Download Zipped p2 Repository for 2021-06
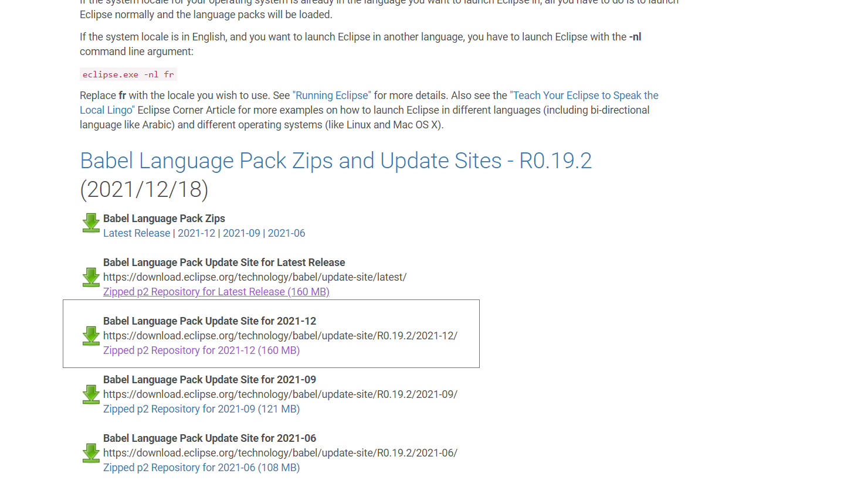Image resolution: width=868 pixels, height=494 pixels. [201, 468]
